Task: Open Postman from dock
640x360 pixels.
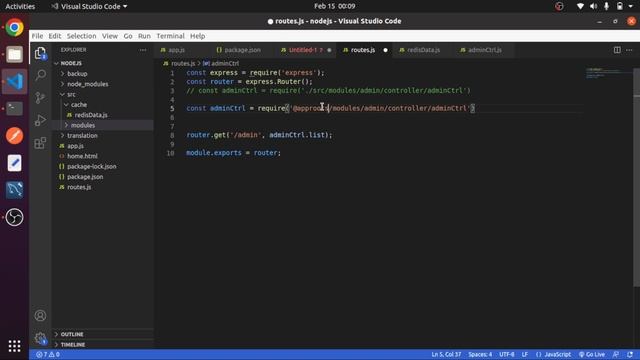Action: coord(14,136)
